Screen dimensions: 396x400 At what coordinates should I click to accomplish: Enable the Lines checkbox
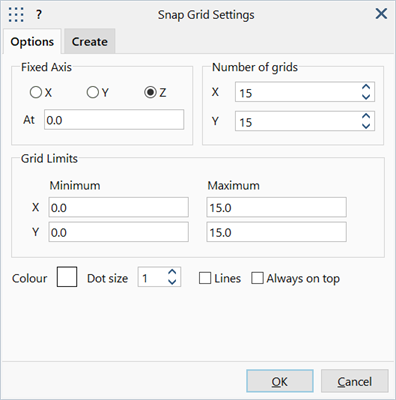(205, 278)
